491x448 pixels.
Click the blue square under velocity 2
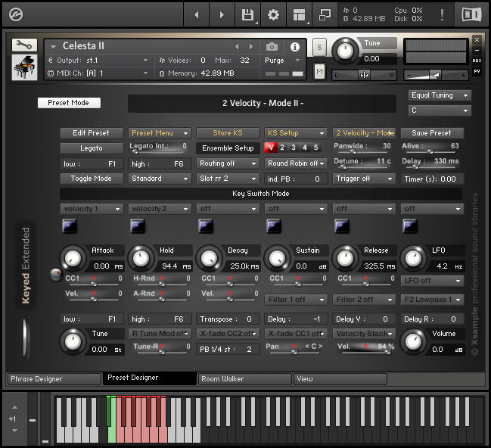pyautogui.click(x=138, y=226)
